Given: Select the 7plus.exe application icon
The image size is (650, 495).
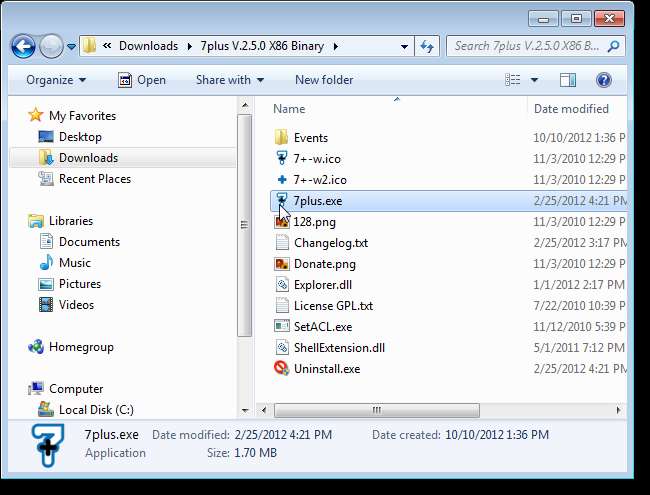Looking at the screenshot, I should pyautogui.click(x=281, y=200).
